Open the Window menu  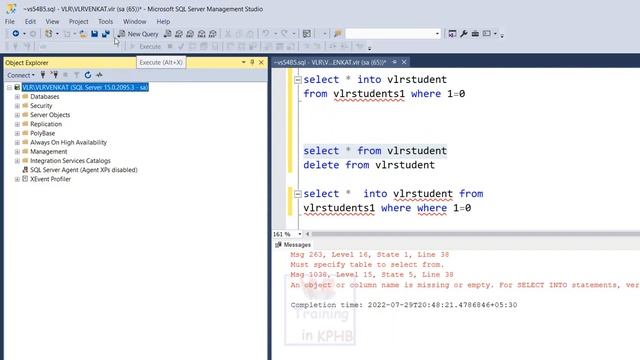coord(134,22)
